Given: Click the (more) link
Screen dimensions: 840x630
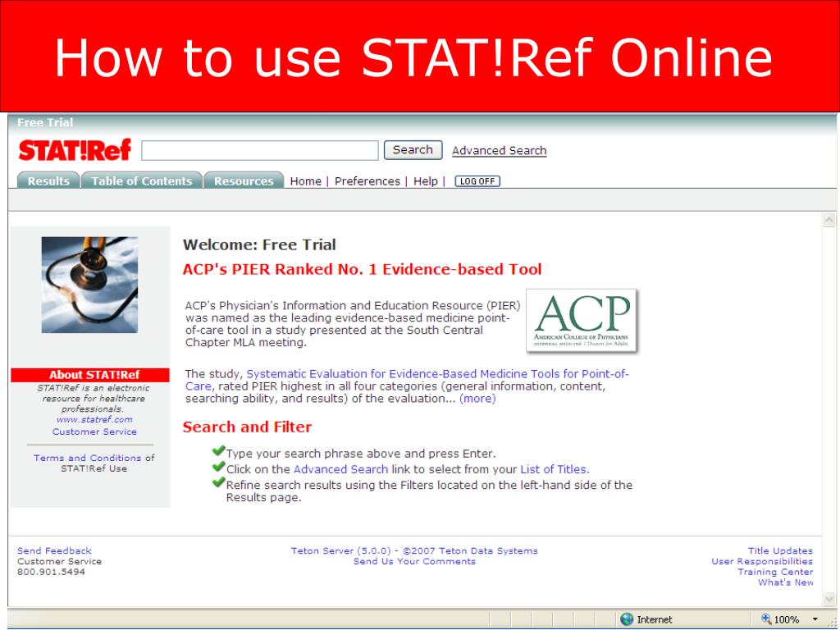Looking at the screenshot, I should 477,399.
